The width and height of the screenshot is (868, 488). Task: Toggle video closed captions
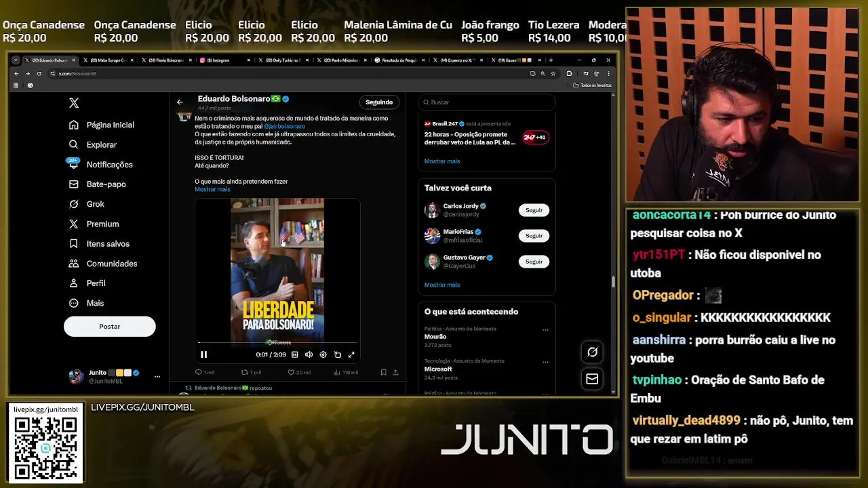tap(295, 354)
